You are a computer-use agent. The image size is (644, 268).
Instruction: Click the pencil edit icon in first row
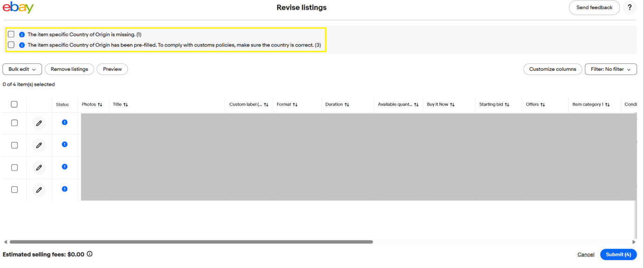(39, 123)
